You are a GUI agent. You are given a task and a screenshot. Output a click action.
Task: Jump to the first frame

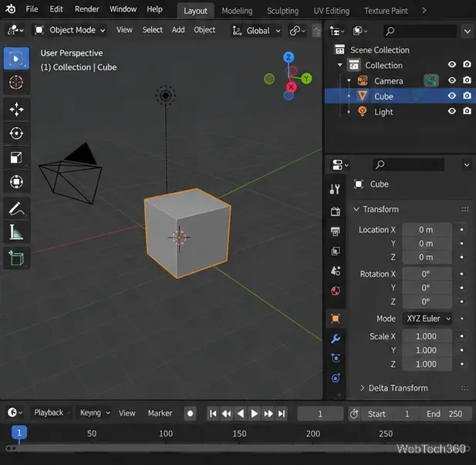click(213, 413)
